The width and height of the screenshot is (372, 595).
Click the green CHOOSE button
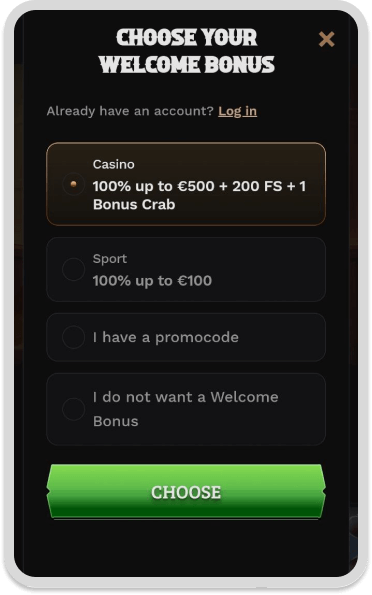186,491
